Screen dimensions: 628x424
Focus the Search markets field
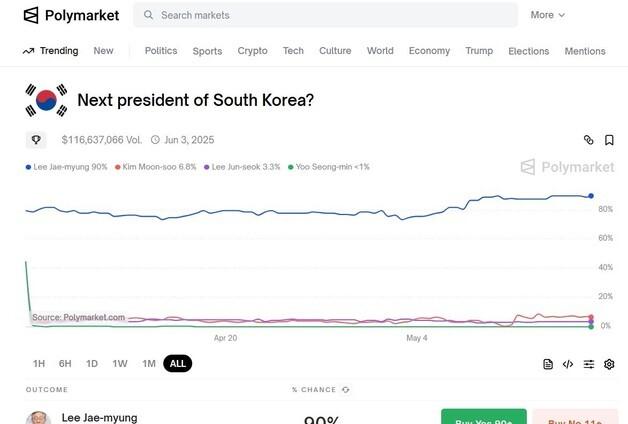(330, 15)
